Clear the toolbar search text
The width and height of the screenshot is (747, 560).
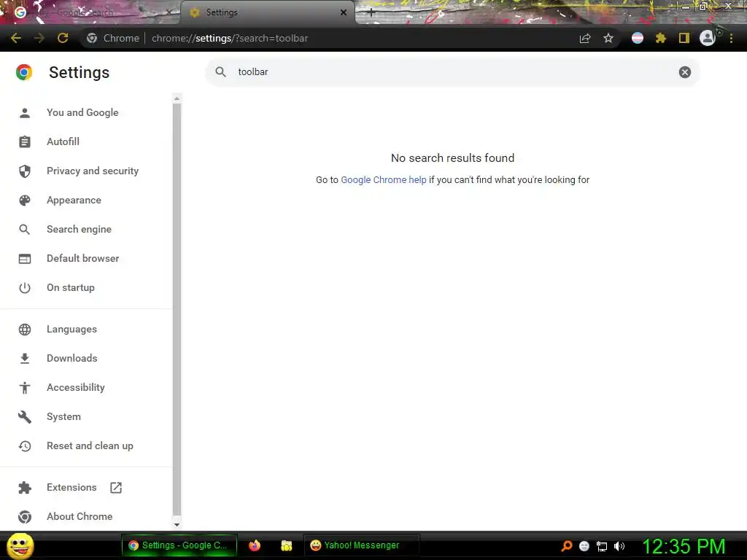[684, 72]
